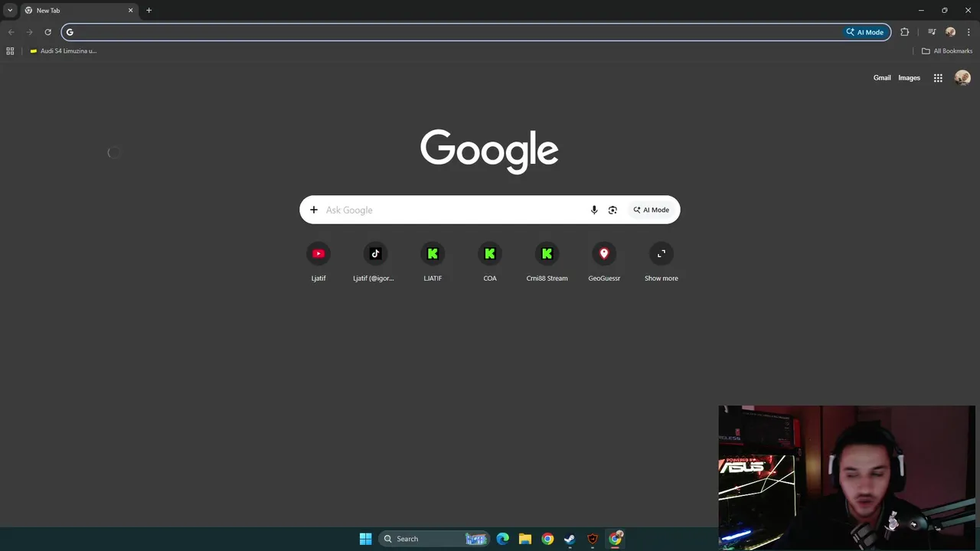The image size is (980, 551).
Task: Click AI Mode button in the address bar
Action: pos(865,32)
